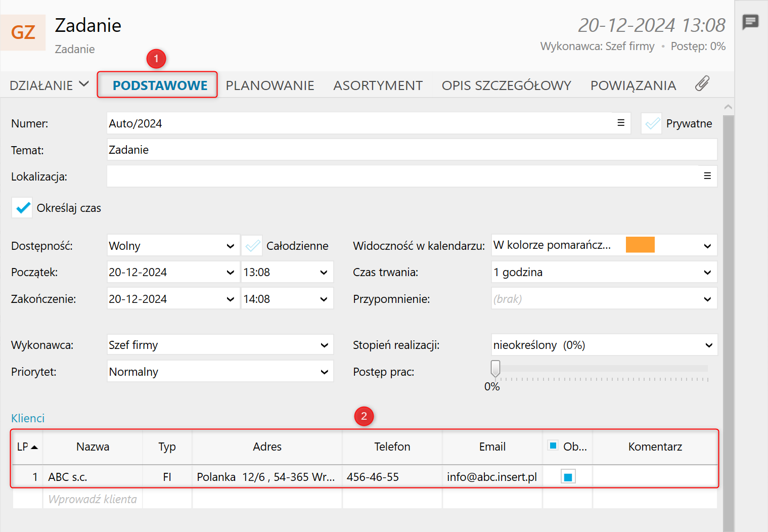Click the Postęp prac slider handle
Image resolution: width=768 pixels, height=532 pixels.
495,369
